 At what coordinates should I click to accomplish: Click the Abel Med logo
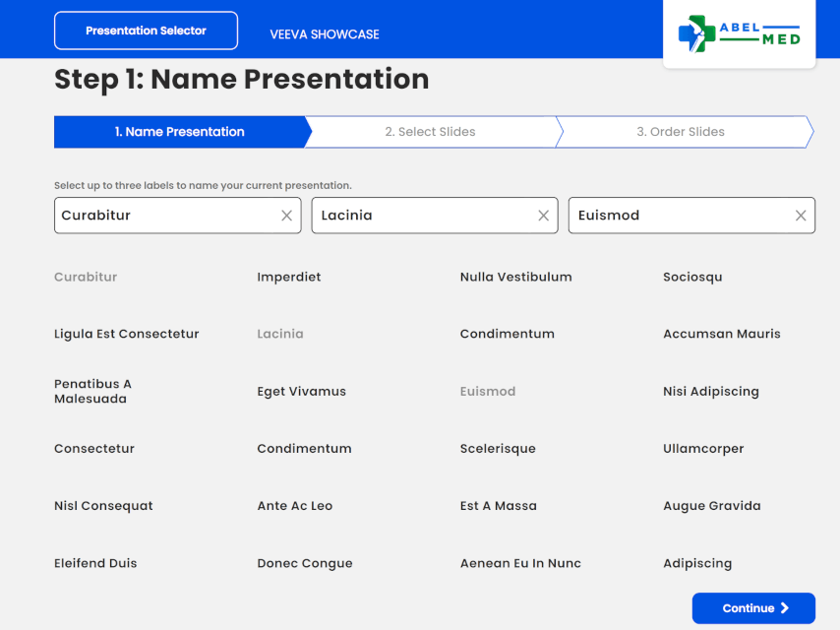pos(739,33)
